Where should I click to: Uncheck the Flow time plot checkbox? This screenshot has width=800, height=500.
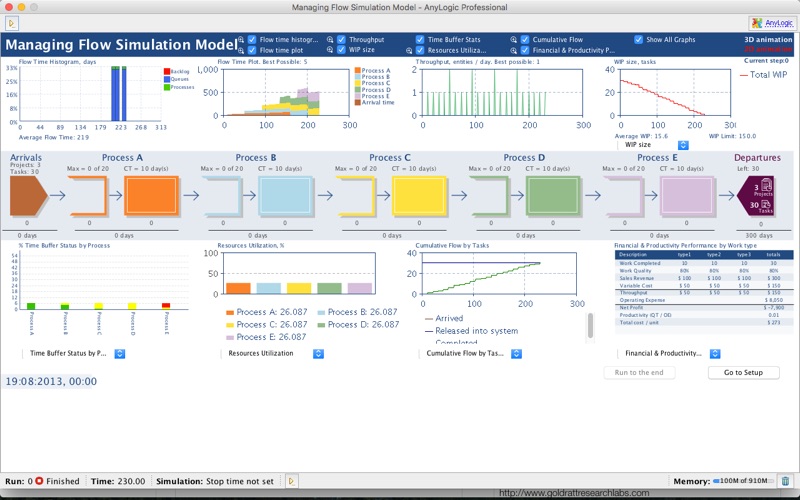pos(252,50)
